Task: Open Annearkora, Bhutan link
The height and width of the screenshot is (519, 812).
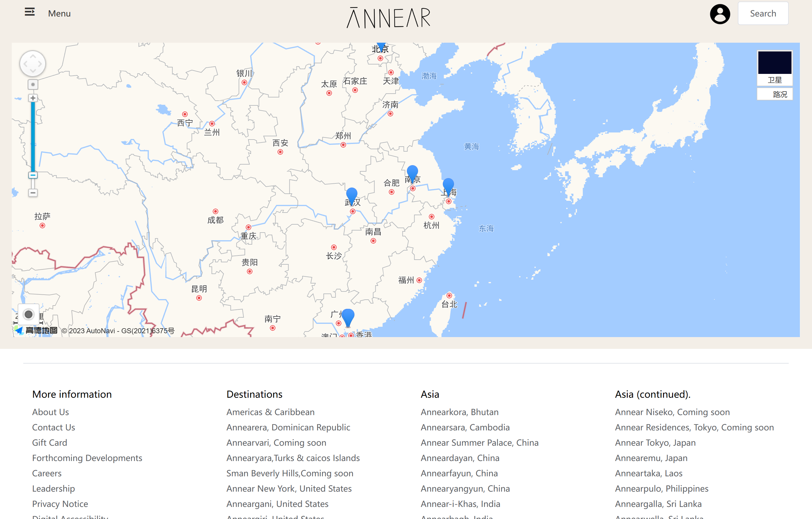Action: (x=460, y=412)
